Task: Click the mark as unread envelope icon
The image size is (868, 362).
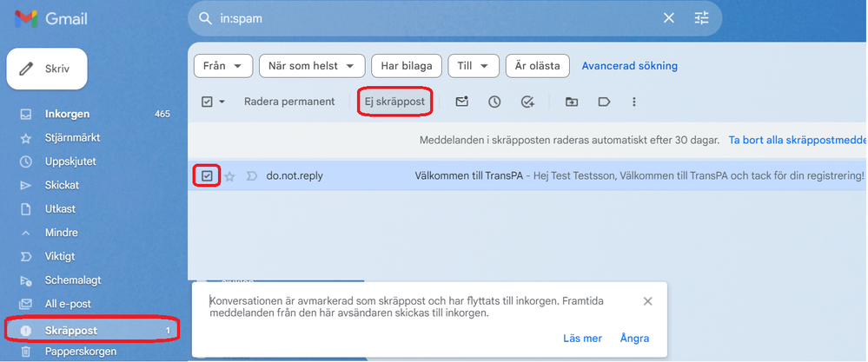Action: click(x=461, y=102)
